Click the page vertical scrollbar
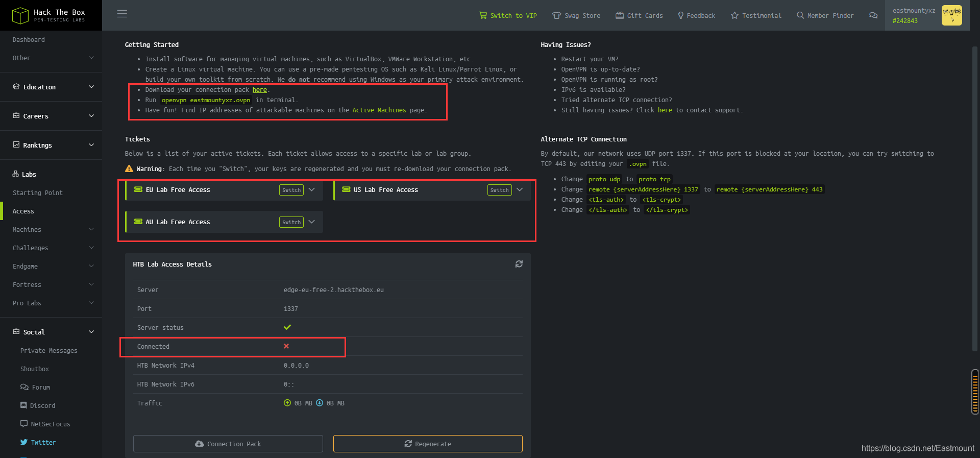 pyautogui.click(x=975, y=198)
